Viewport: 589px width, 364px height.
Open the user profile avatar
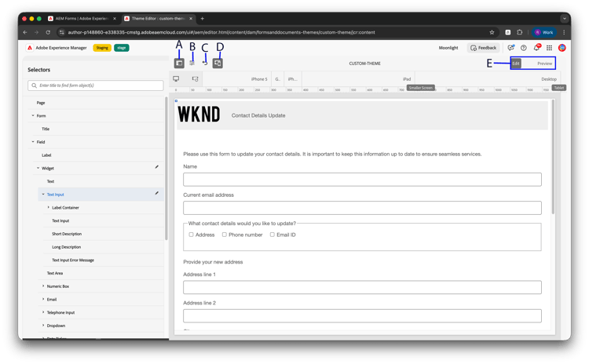tap(562, 48)
